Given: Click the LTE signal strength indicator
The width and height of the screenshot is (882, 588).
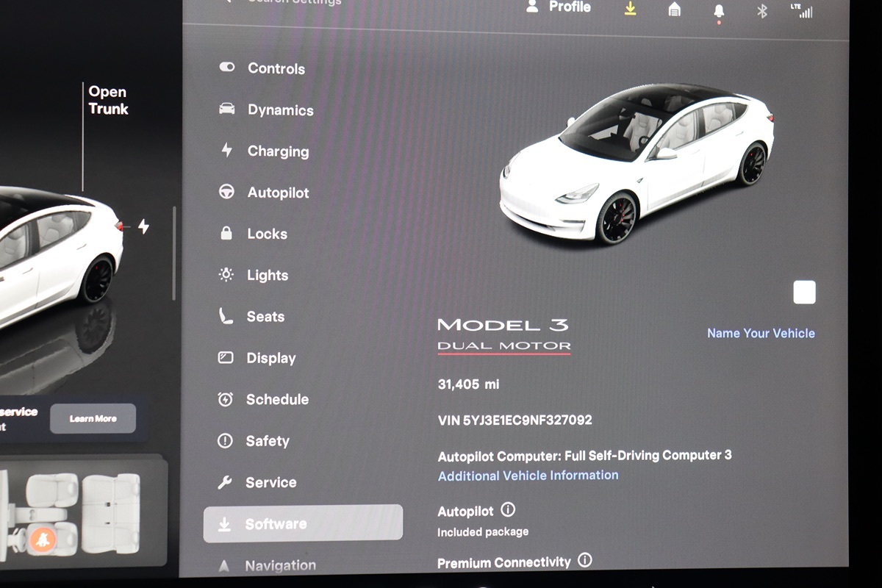Looking at the screenshot, I should coord(801,10).
